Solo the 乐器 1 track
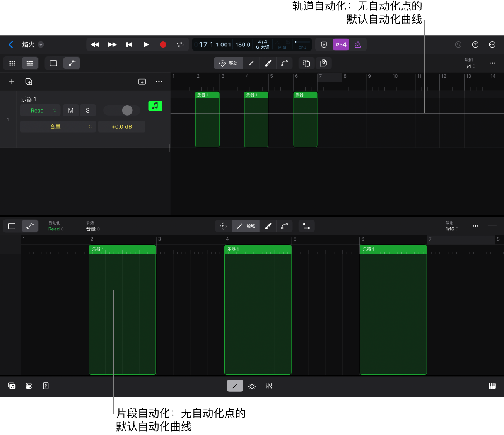 [88, 110]
